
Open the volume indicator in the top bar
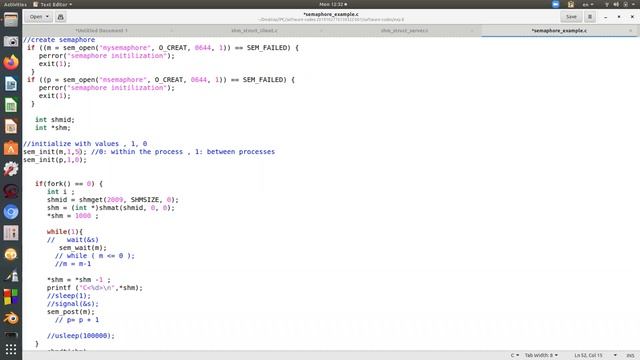click(616, 4)
